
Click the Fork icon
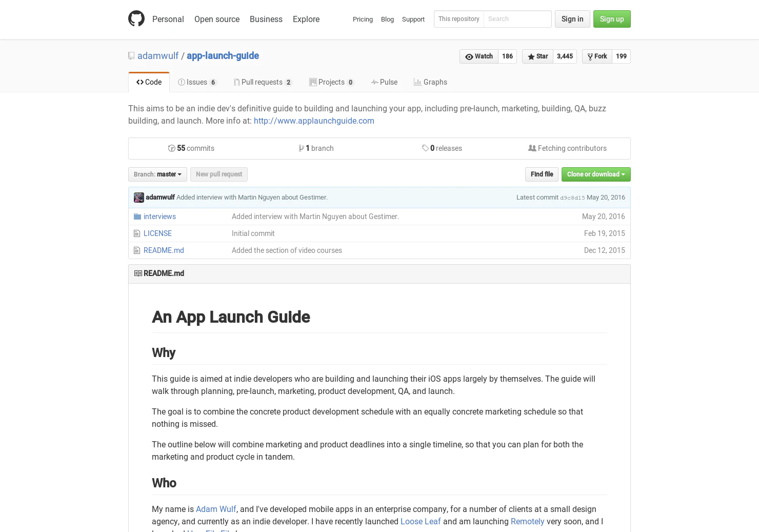point(591,56)
